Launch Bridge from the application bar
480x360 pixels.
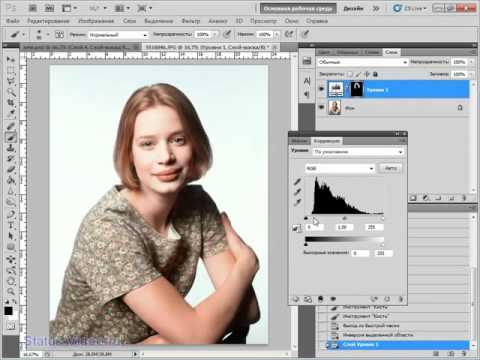pyautogui.click(x=33, y=8)
